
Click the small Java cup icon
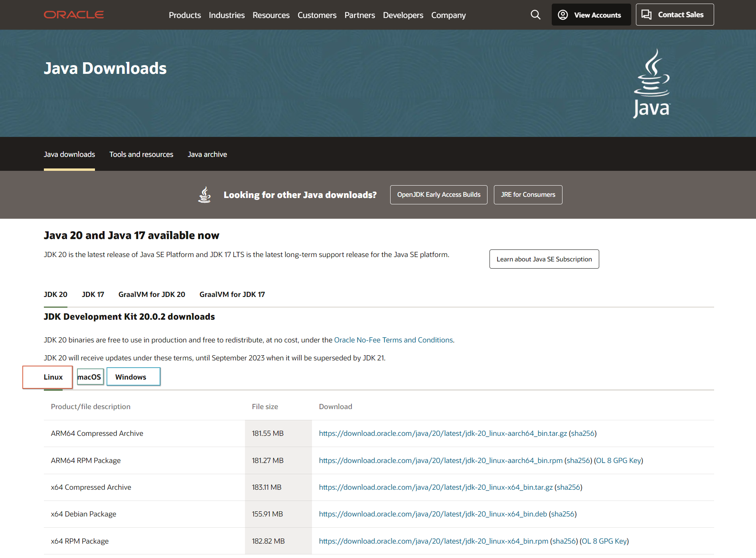pos(205,195)
